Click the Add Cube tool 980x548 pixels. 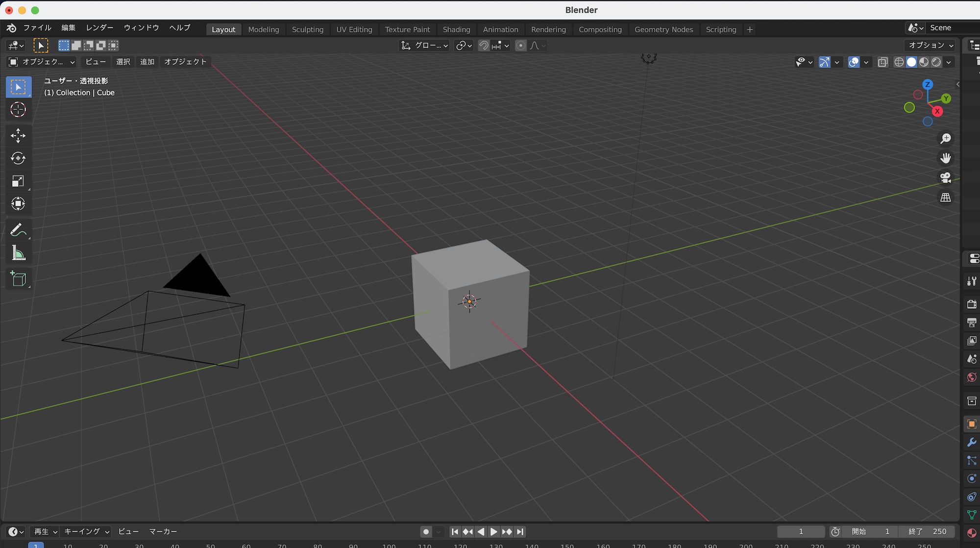pyautogui.click(x=18, y=279)
